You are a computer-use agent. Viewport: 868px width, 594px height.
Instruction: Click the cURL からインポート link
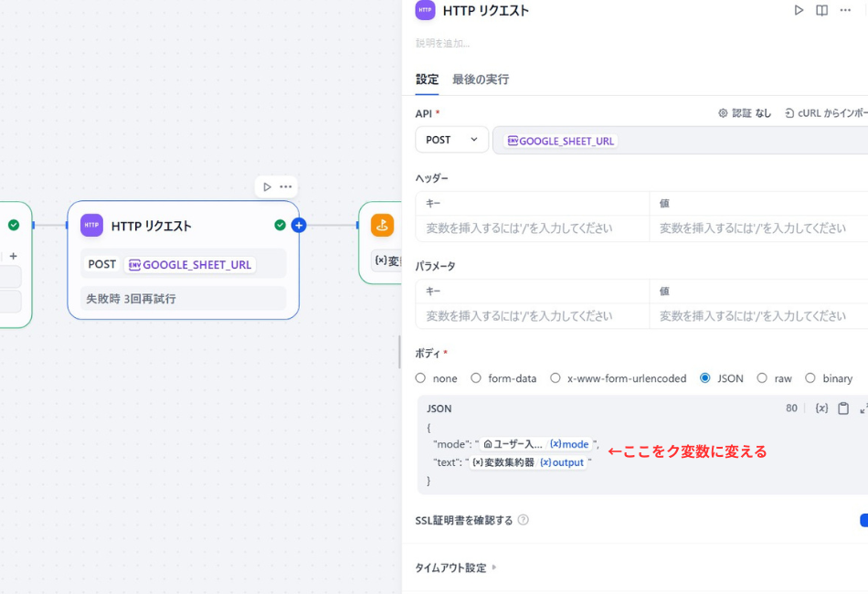[826, 112]
